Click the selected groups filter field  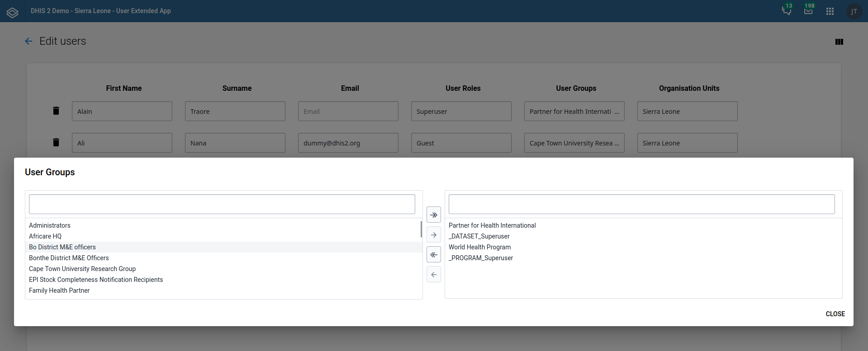point(642,204)
